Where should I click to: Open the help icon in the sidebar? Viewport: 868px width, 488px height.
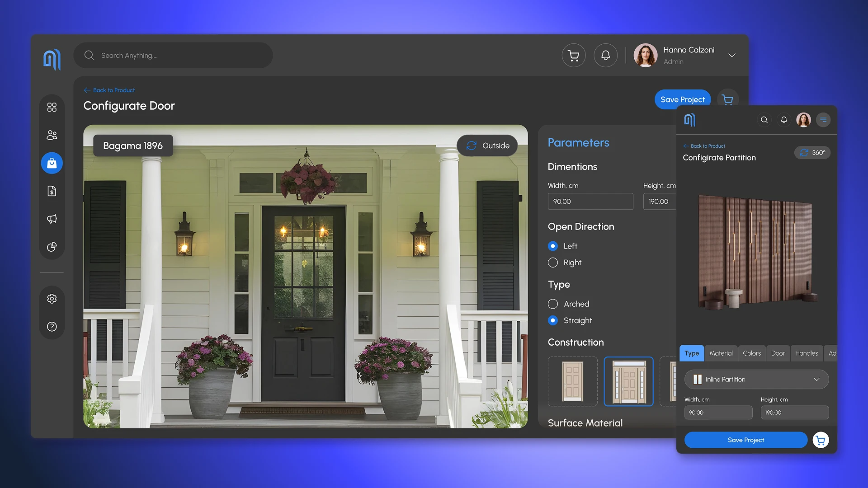[x=52, y=327]
